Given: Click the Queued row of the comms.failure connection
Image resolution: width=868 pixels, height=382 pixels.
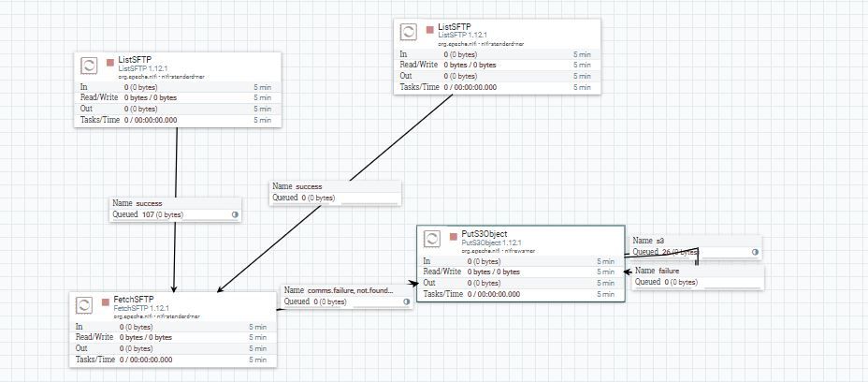Looking at the screenshot, I should (347, 301).
